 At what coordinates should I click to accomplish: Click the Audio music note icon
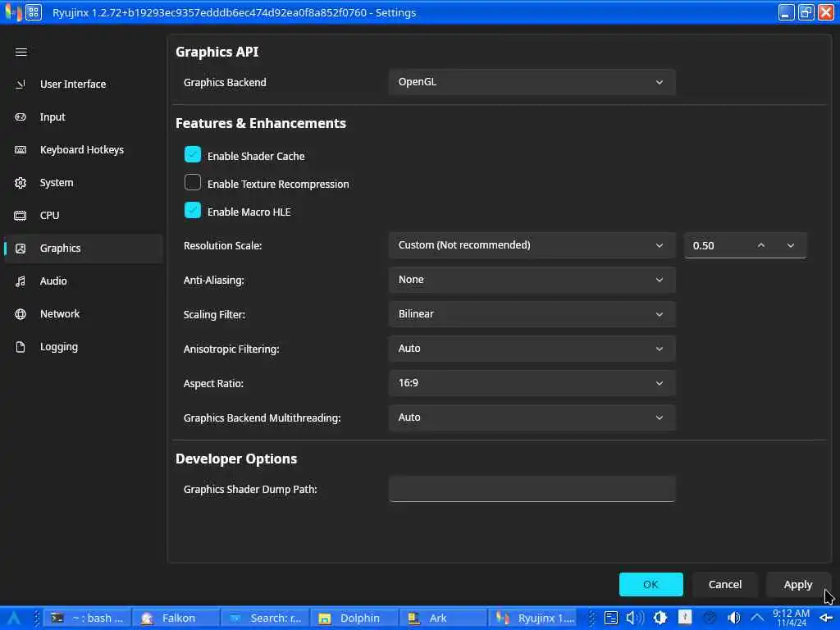click(21, 281)
